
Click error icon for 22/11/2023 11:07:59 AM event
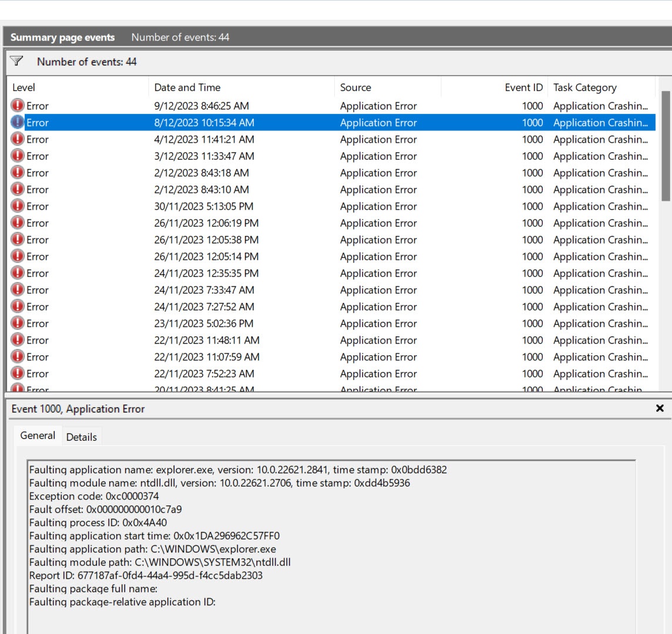point(18,356)
